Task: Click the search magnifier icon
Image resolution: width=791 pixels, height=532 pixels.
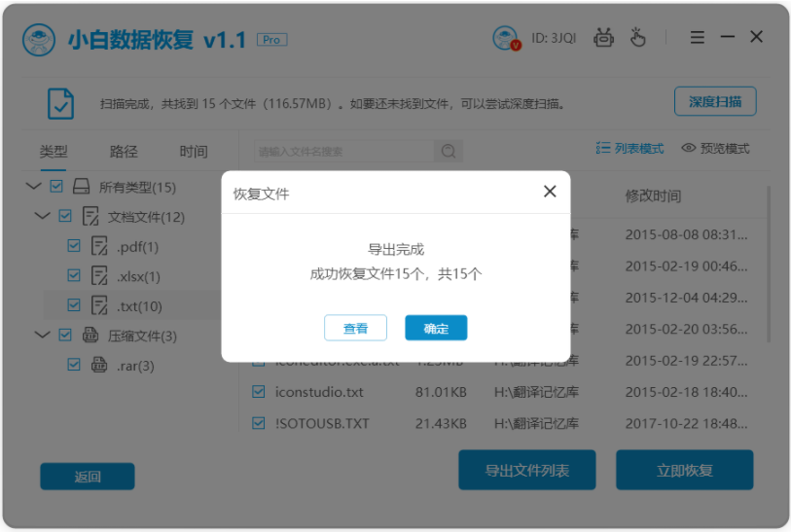Action: pyautogui.click(x=449, y=152)
